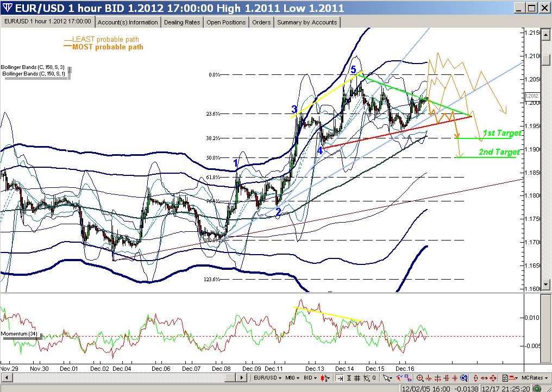
Task: Open the BID price type dropdown
Action: coord(310,377)
